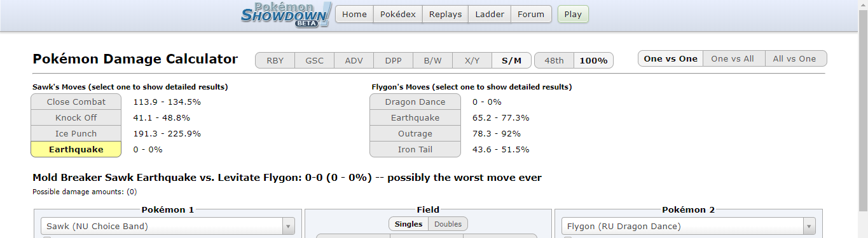Select Sawk's Ice Punch move

(76, 133)
